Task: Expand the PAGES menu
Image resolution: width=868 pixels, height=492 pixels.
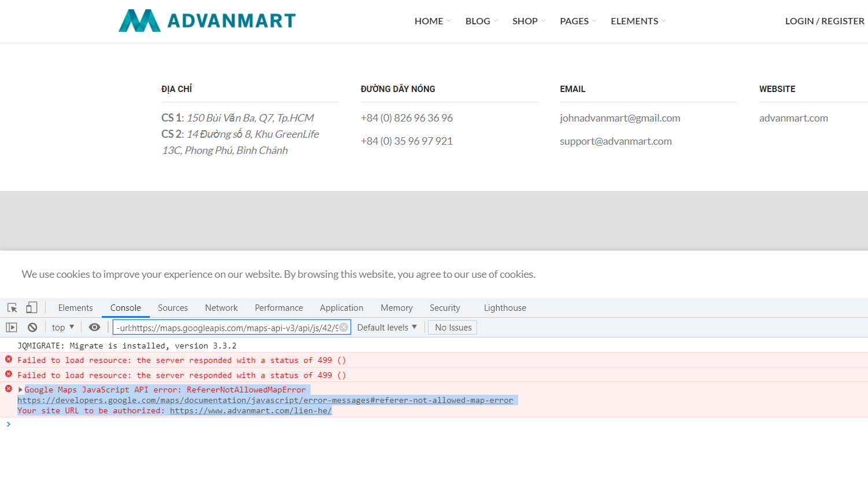Action: tap(578, 21)
